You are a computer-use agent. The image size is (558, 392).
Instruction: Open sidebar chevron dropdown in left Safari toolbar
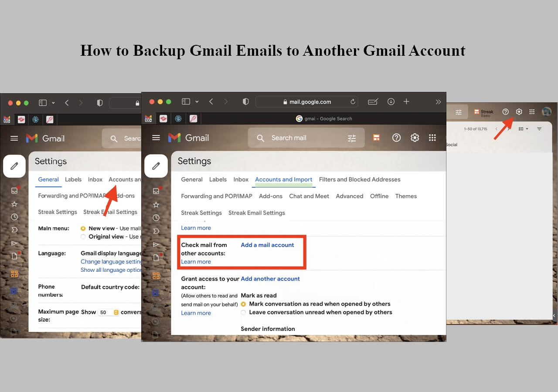pyautogui.click(x=53, y=103)
